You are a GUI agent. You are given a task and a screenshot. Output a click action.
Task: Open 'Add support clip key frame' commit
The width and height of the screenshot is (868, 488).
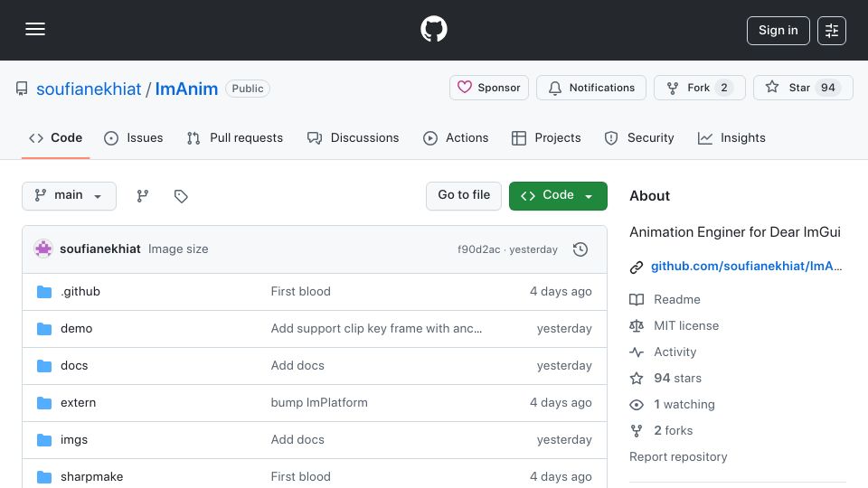tap(376, 329)
